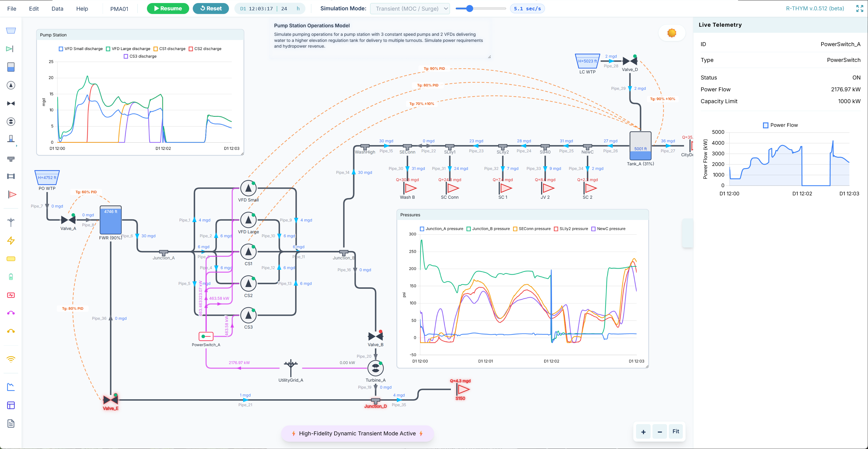The height and width of the screenshot is (449, 868).
Task: Select the pipe segment tool in sidebar
Action: tap(11, 176)
